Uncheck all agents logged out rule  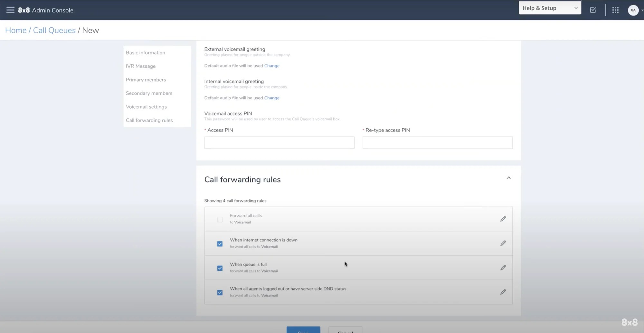(220, 293)
